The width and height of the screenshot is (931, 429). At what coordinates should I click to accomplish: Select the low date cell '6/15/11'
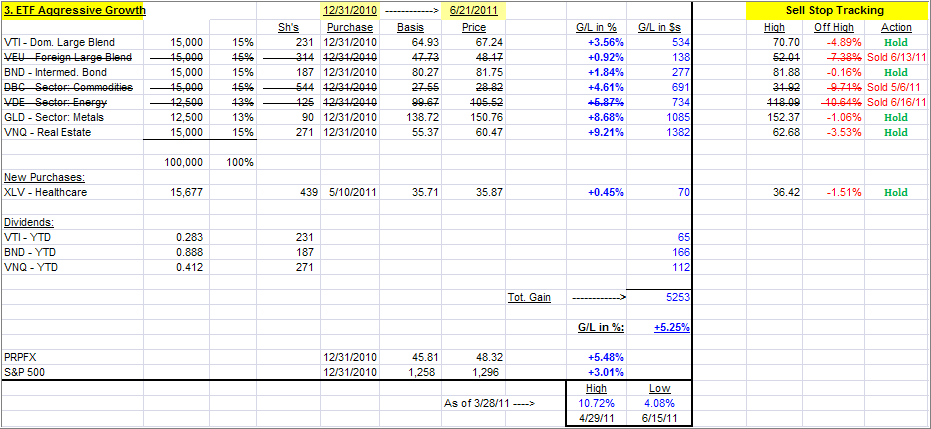click(659, 418)
